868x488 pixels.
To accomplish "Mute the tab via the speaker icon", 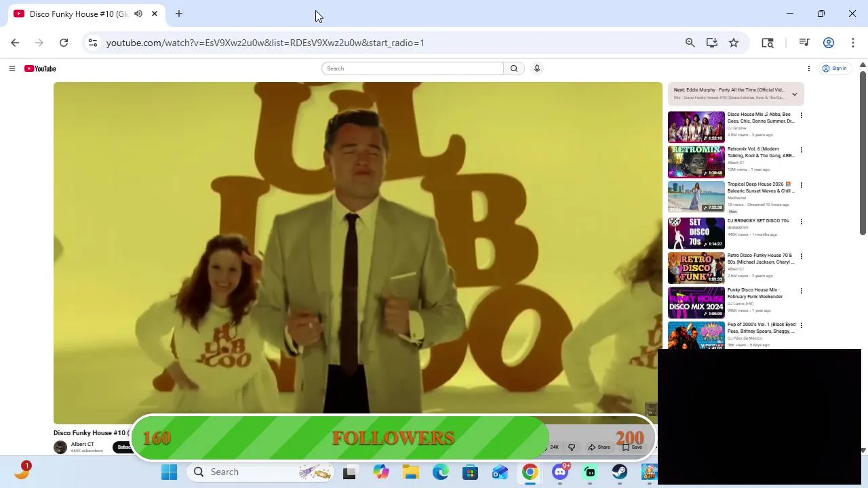I will (138, 14).
